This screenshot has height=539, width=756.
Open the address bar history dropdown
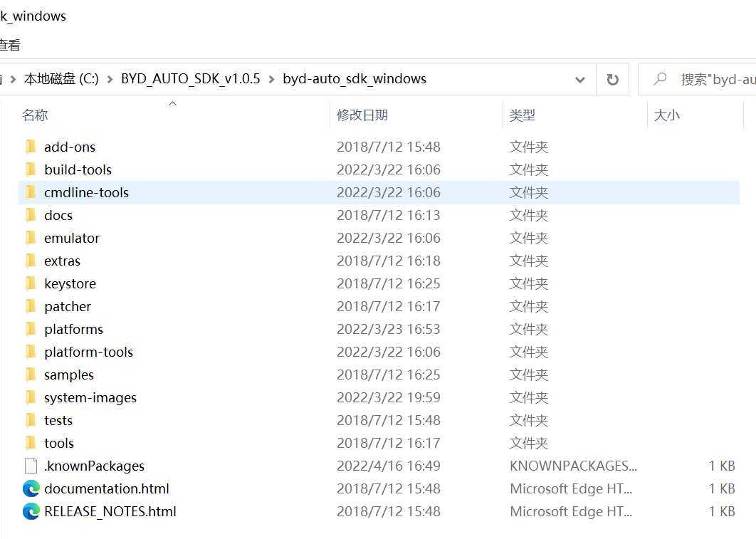(x=580, y=79)
